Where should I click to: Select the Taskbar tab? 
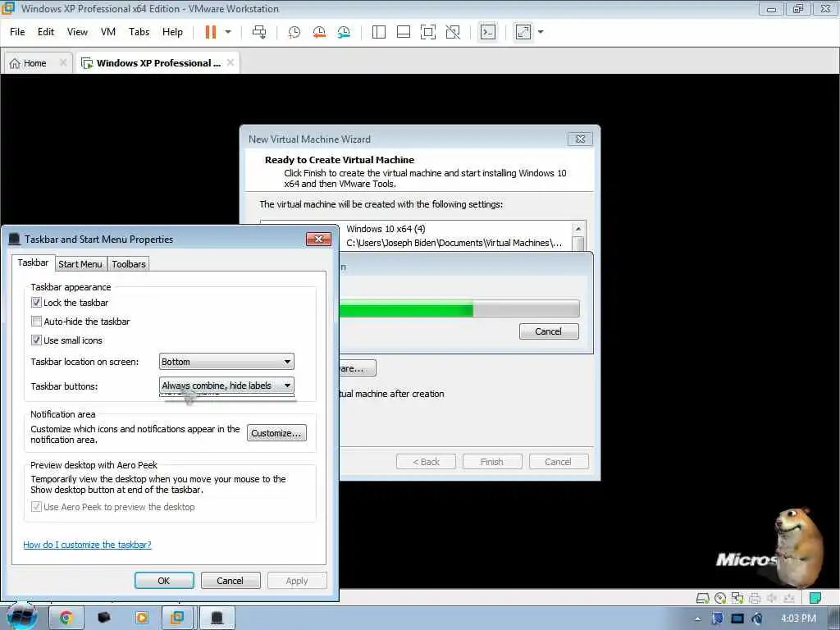click(33, 262)
